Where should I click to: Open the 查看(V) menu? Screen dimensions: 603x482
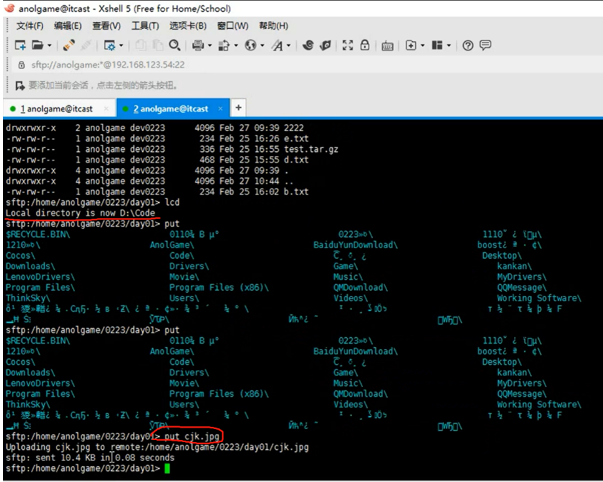(x=107, y=26)
